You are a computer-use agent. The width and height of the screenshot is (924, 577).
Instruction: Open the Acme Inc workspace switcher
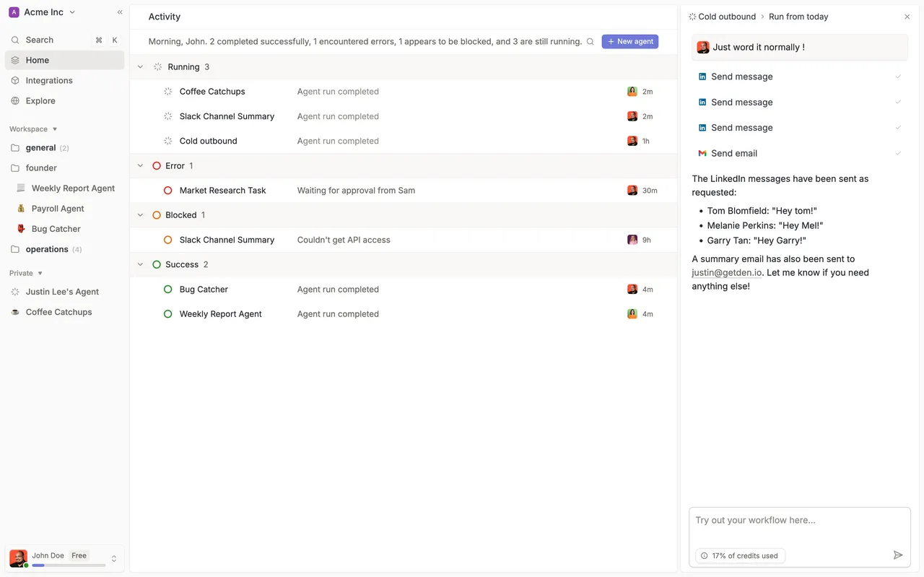click(42, 12)
